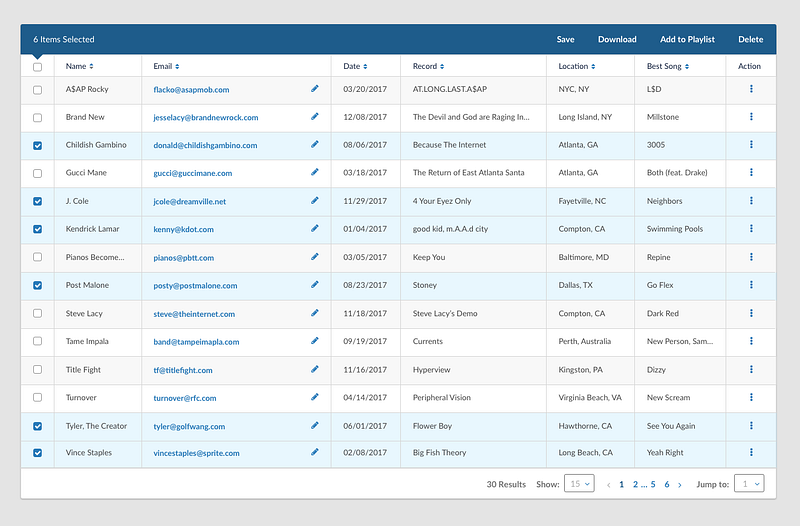The width and height of the screenshot is (800, 526).
Task: Open posty@postmalone.com email link
Action: coord(195,286)
